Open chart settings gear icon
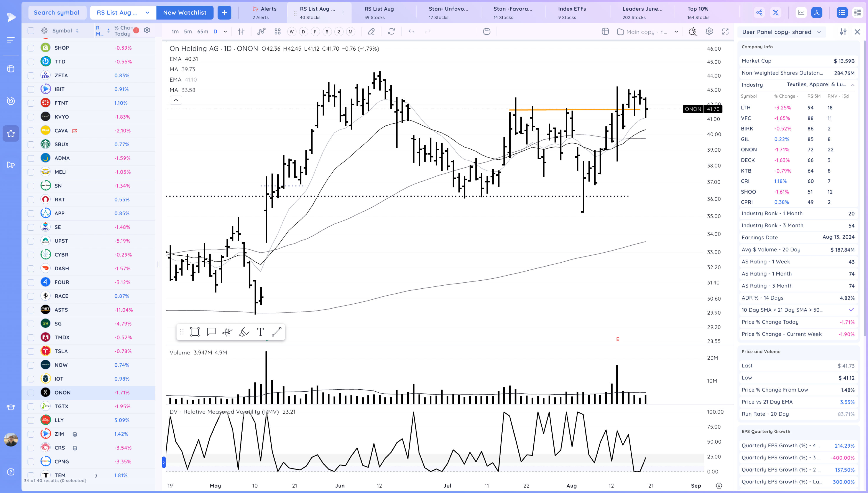 [709, 31]
